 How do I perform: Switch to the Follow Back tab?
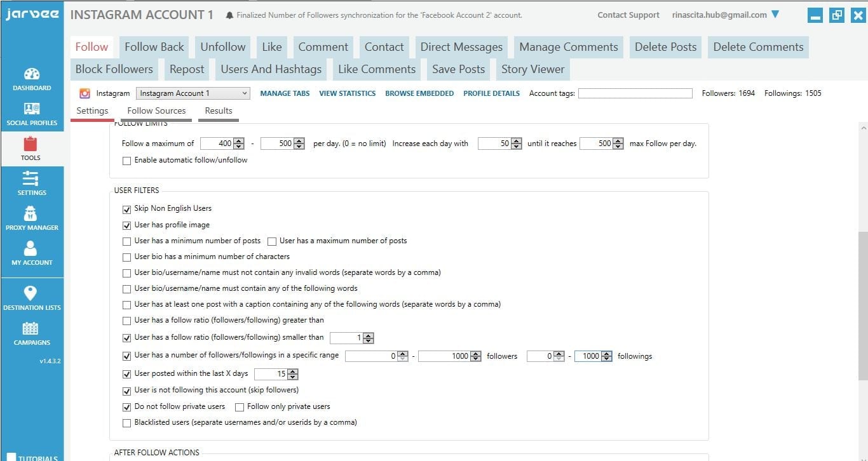(154, 47)
